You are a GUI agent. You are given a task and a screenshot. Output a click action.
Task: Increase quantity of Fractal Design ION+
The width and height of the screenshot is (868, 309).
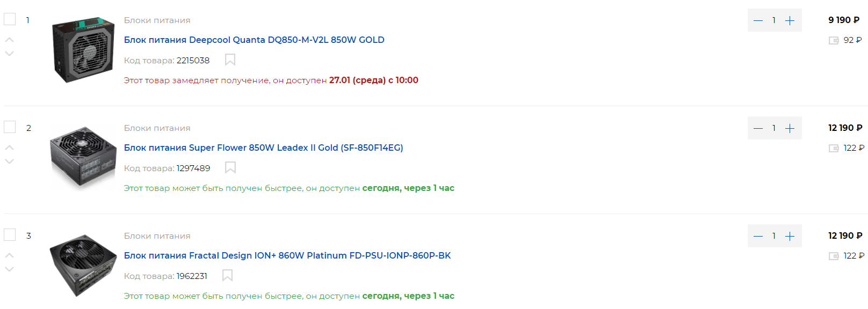pyautogui.click(x=790, y=237)
